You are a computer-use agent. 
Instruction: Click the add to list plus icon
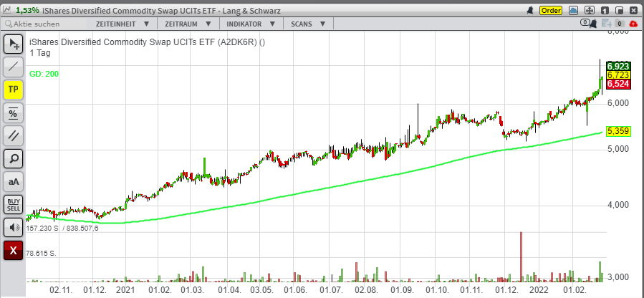pyautogui.click(x=605, y=24)
